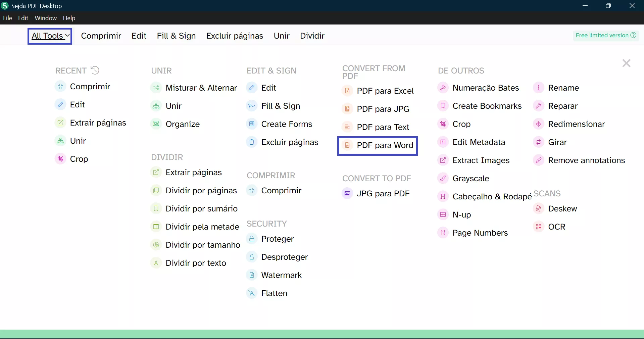Launch the Grayscale tool
Screen dimensions: 644x339
[471, 179]
